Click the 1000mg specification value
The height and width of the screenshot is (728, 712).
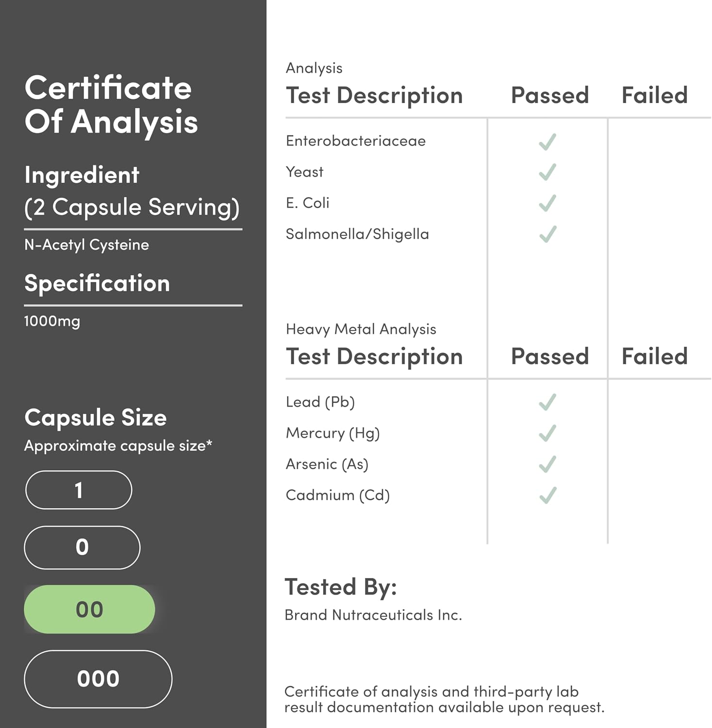pos(52,321)
